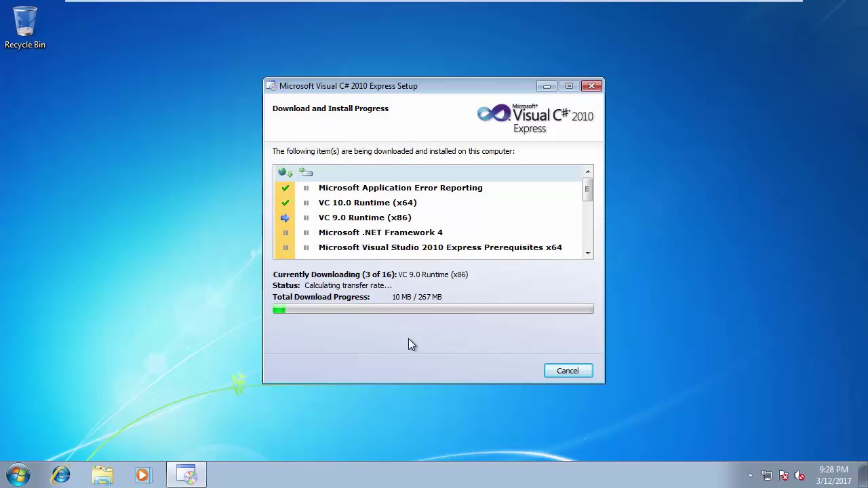The height and width of the screenshot is (488, 868).
Task: Open the Windows Start menu
Action: (18, 475)
